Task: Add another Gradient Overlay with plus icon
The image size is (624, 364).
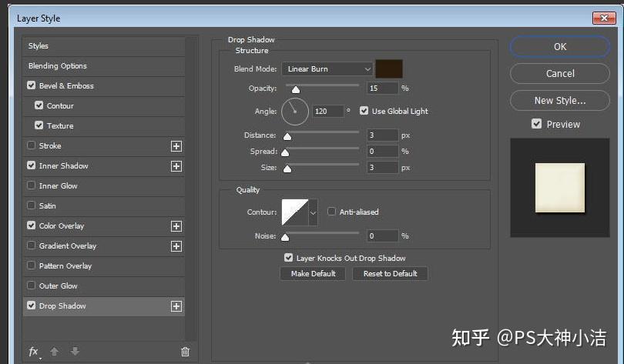Action: [x=176, y=246]
